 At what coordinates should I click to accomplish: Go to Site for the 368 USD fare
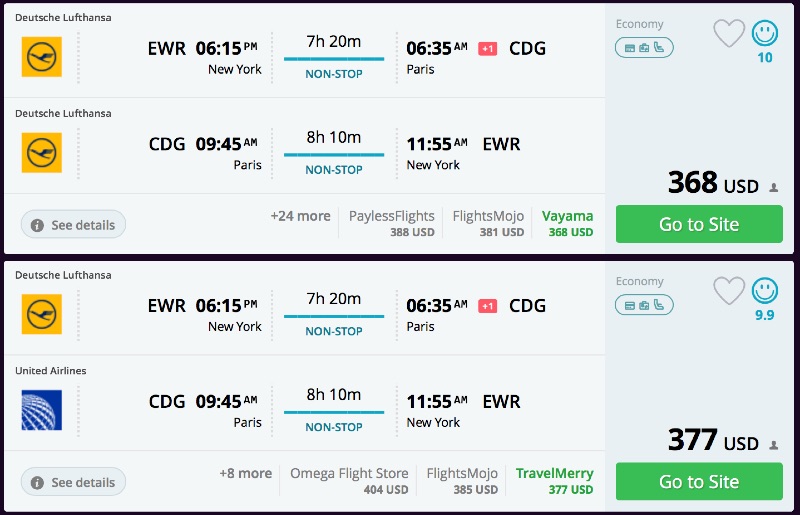click(x=699, y=224)
